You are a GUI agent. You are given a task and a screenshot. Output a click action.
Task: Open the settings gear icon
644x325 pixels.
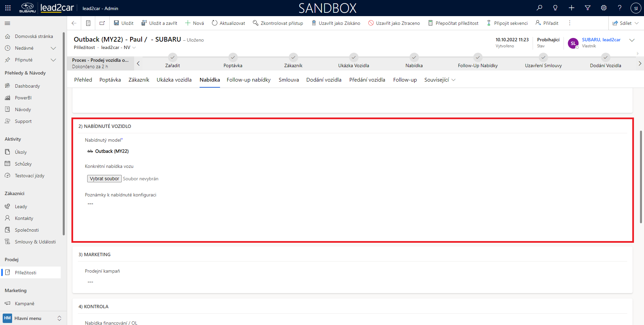[604, 8]
